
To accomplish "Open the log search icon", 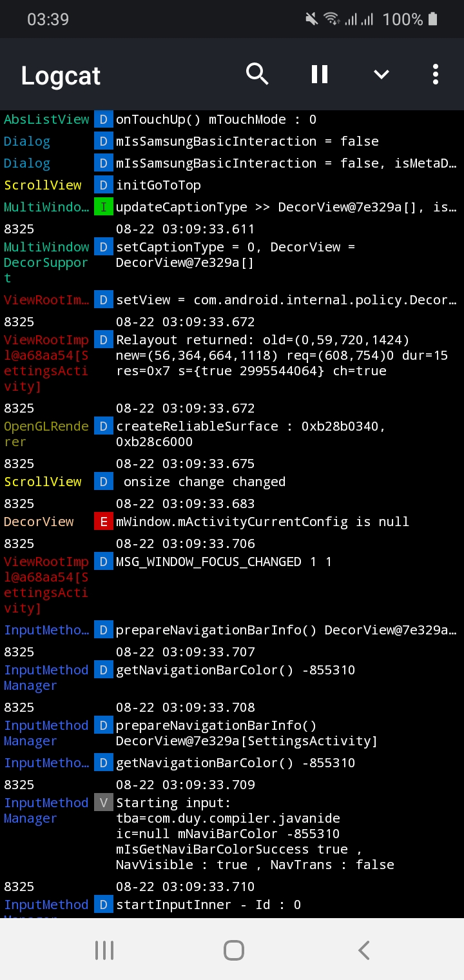I will 257,74.
